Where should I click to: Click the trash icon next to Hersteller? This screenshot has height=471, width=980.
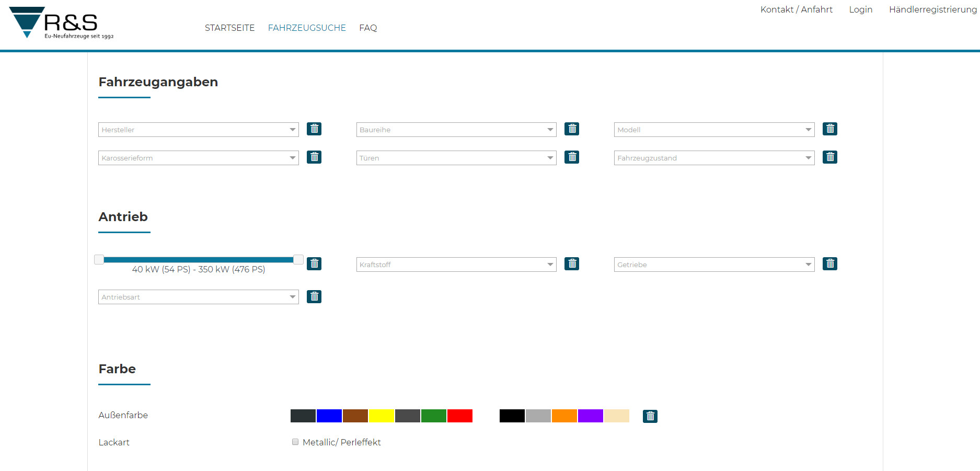point(314,129)
